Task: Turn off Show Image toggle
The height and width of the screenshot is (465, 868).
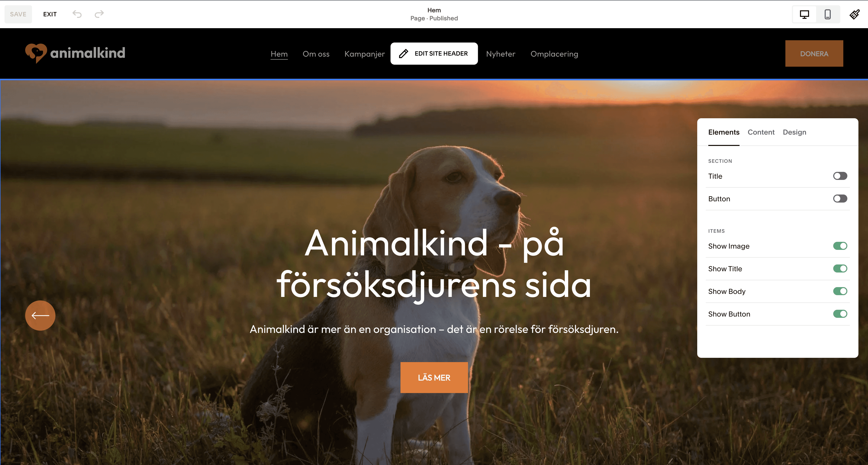Action: [840, 246]
